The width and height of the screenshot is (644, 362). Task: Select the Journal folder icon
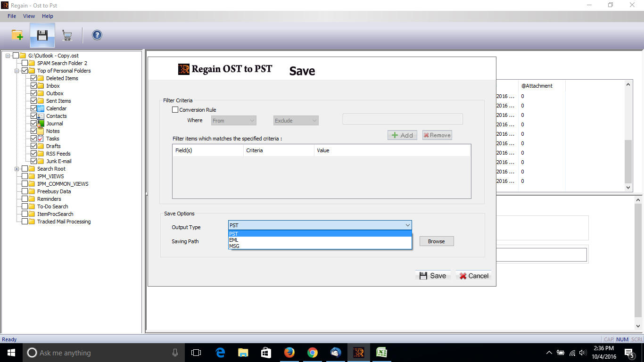41,123
